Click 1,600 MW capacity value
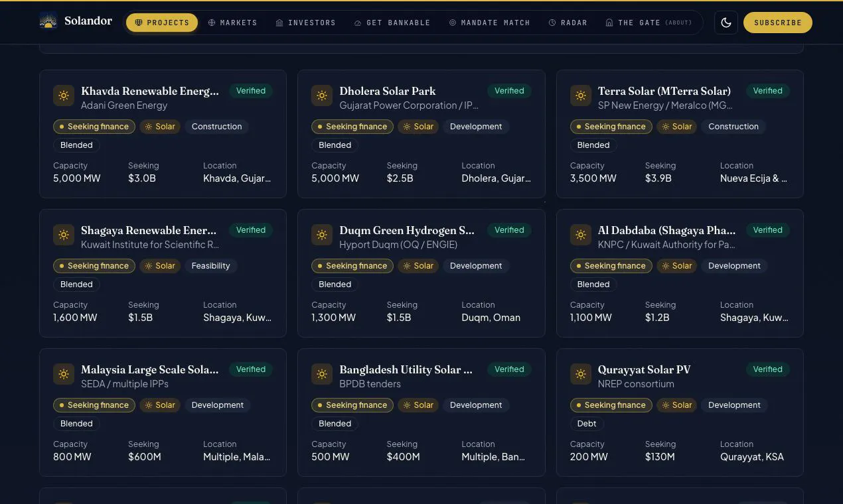Image resolution: width=843 pixels, height=504 pixels. tap(75, 318)
